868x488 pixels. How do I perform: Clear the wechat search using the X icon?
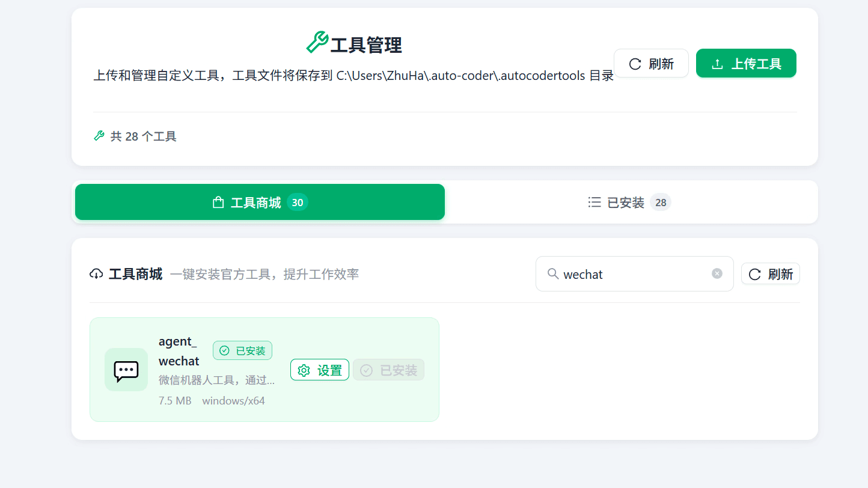[x=717, y=273]
